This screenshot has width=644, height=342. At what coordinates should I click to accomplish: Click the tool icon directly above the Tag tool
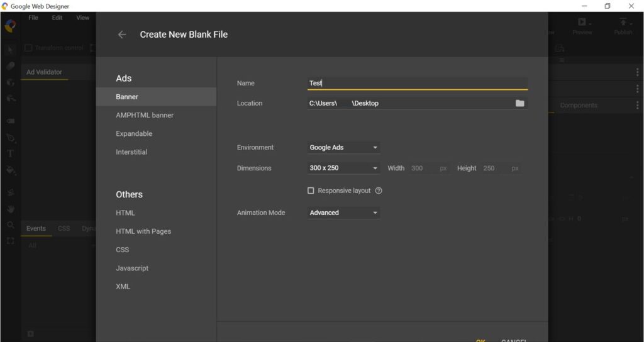tap(11, 99)
